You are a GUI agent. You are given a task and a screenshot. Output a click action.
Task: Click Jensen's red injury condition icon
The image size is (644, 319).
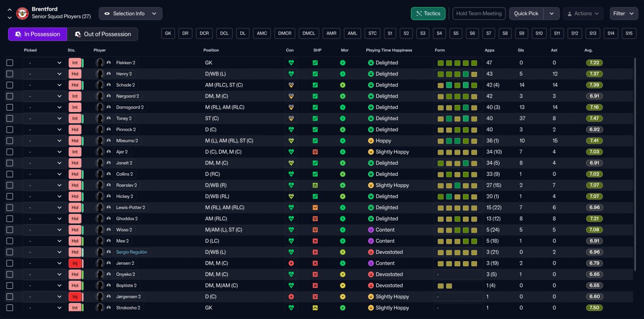[x=291, y=263]
